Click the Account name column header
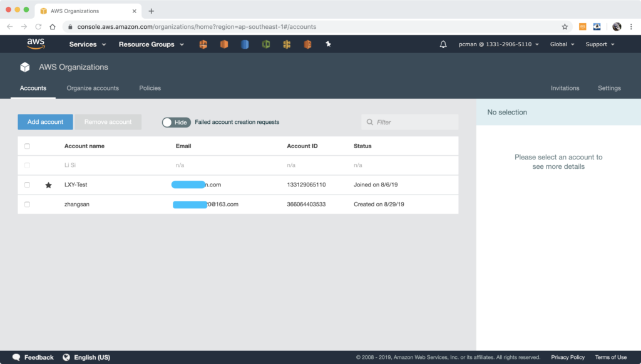Viewport: 641px width, 364px height. (85, 146)
